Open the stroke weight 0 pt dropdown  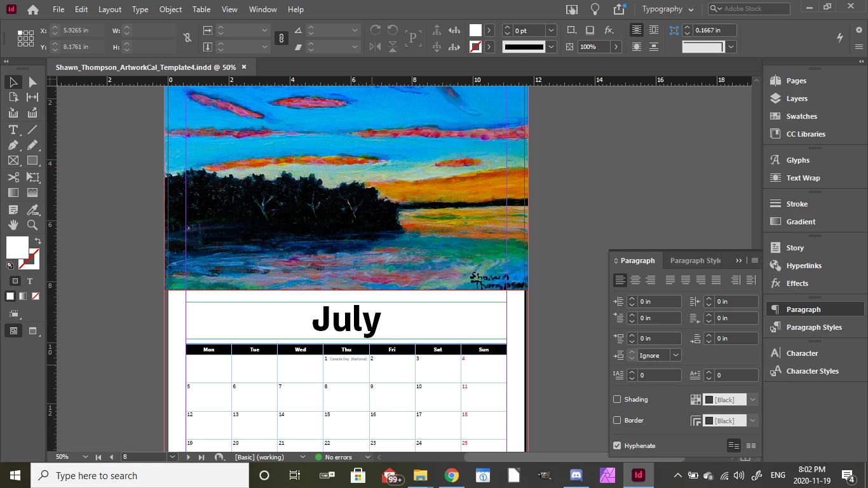pos(551,30)
